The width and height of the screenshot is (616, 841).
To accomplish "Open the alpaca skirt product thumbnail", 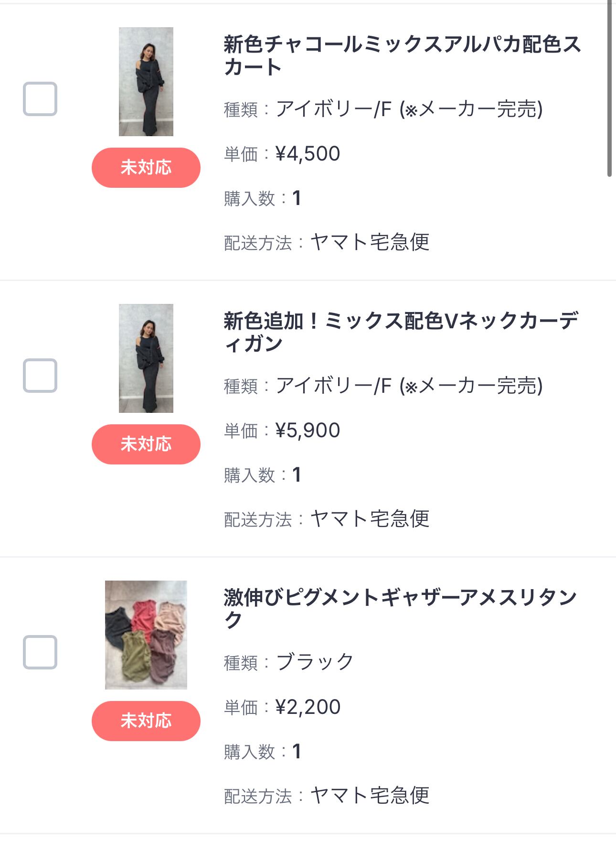I will (x=146, y=82).
